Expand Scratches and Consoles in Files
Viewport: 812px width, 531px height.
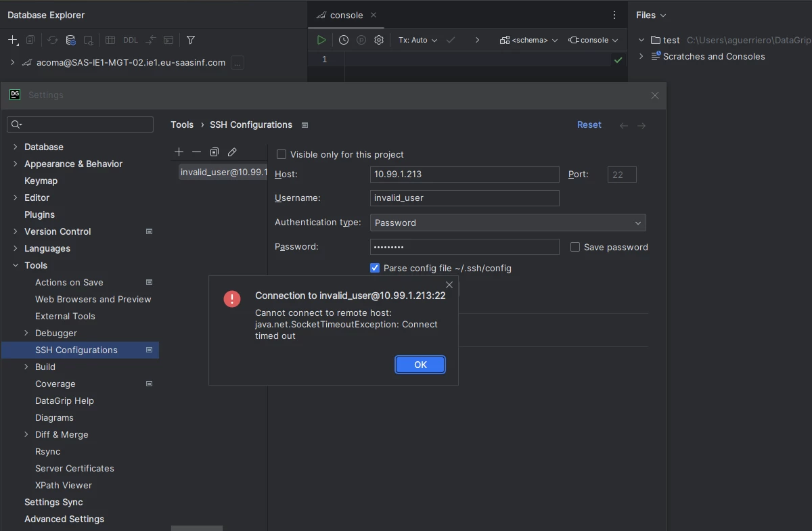(641, 56)
